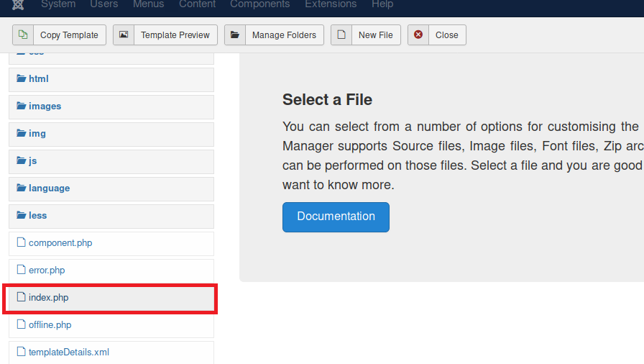Click the blue Documentation button

[x=336, y=217]
